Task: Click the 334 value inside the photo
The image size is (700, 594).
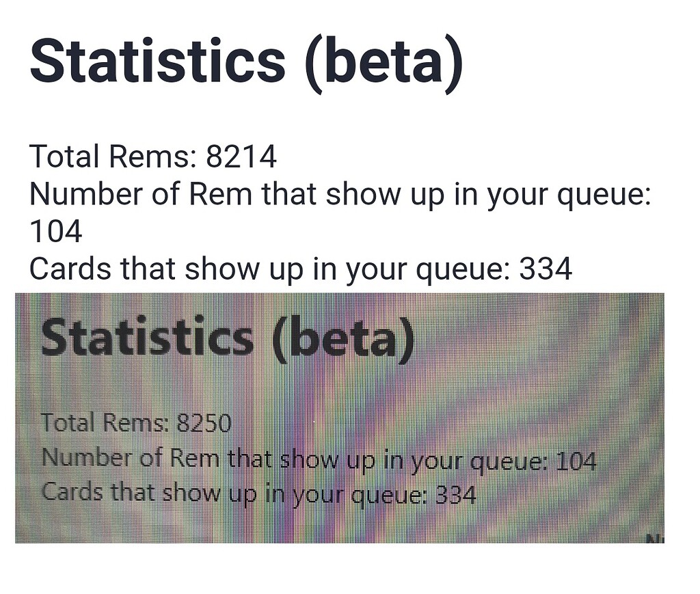Action: tap(456, 494)
